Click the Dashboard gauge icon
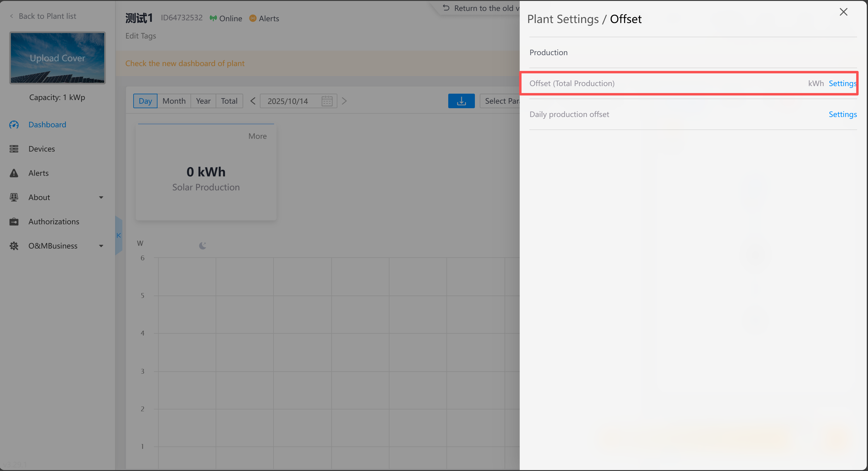 tap(14, 125)
